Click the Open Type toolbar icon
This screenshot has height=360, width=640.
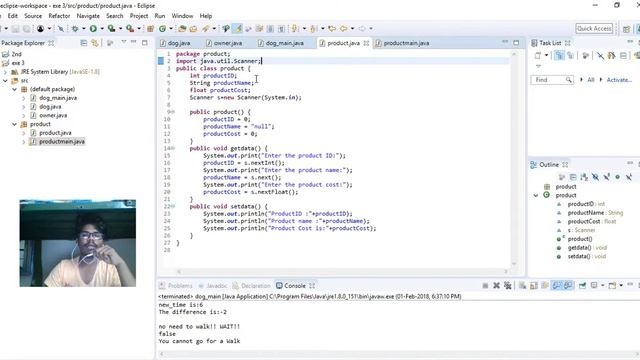182,29
